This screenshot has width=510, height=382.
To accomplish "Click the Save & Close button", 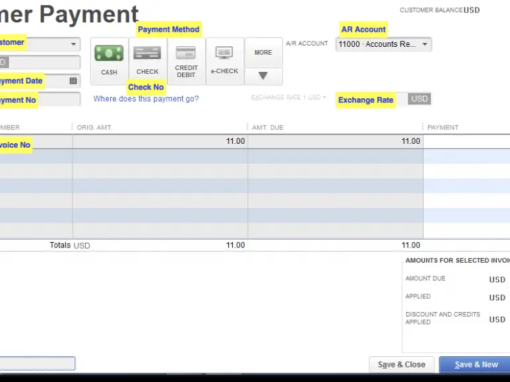I will coord(401,364).
